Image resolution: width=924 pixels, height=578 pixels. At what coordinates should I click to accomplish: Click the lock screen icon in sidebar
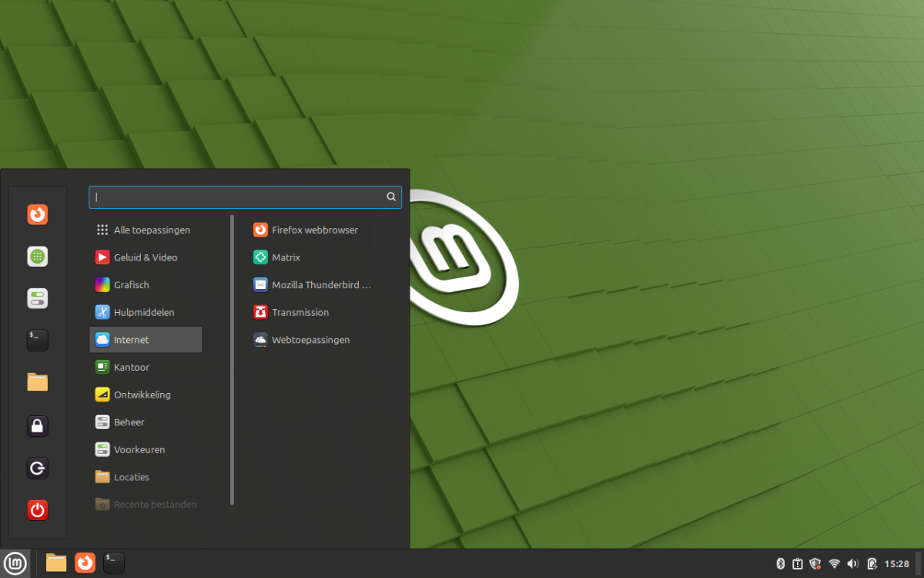point(37,425)
